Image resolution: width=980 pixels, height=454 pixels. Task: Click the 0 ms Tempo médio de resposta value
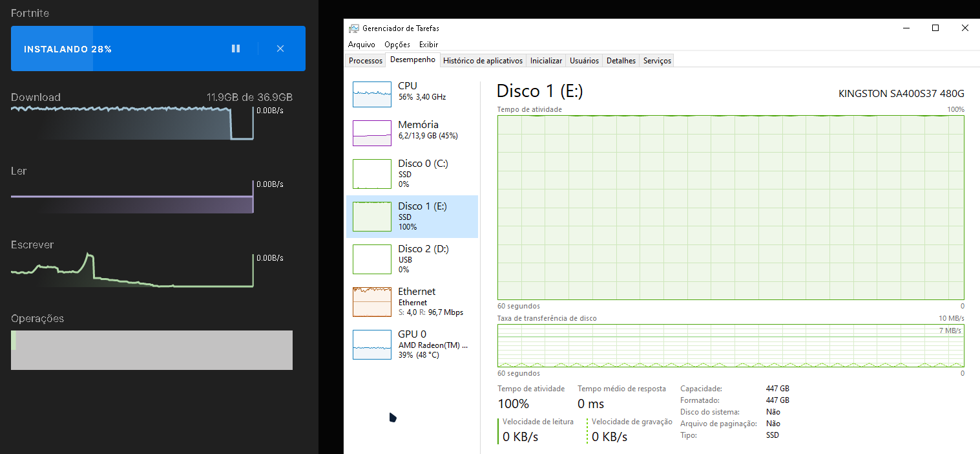(591, 404)
